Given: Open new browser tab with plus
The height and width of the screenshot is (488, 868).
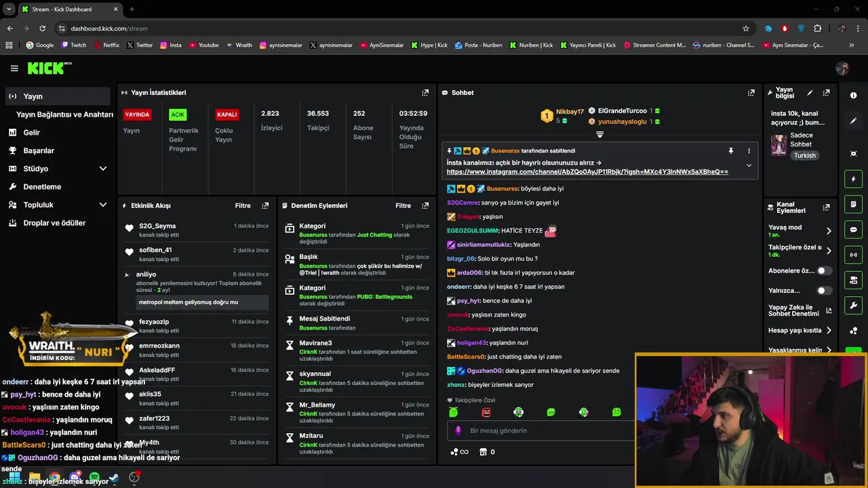Looking at the screenshot, I should point(132,9).
